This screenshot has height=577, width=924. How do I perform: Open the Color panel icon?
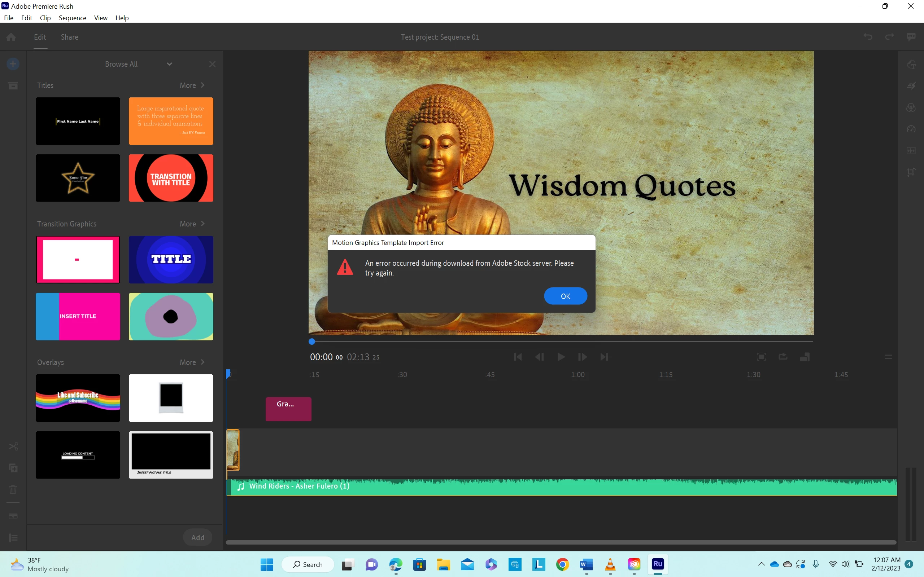point(911,107)
